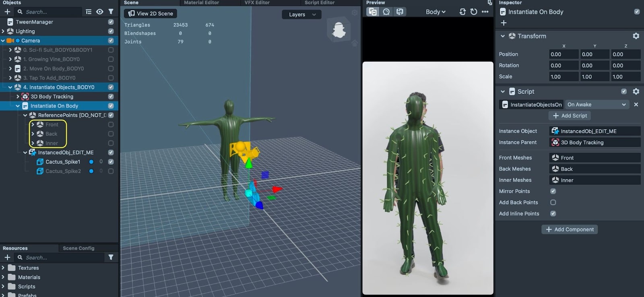644x297 pixels.
Task: Click the Preview panel more options ellipsis
Action: (x=485, y=12)
